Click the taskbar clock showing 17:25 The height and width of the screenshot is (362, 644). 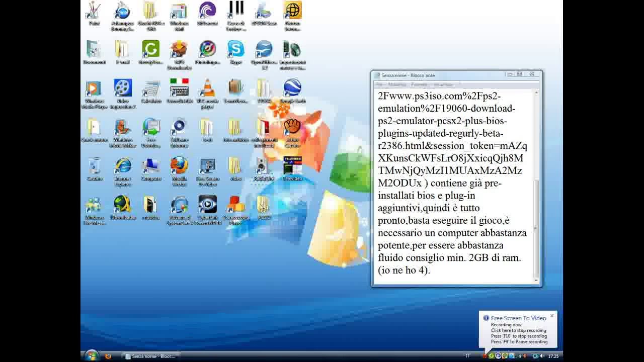[x=553, y=356]
